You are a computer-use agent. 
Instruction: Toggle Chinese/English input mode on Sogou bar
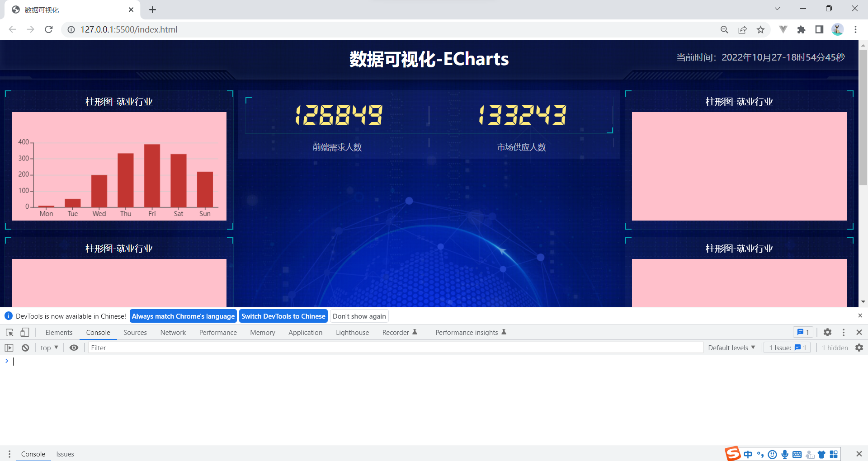pos(748,454)
